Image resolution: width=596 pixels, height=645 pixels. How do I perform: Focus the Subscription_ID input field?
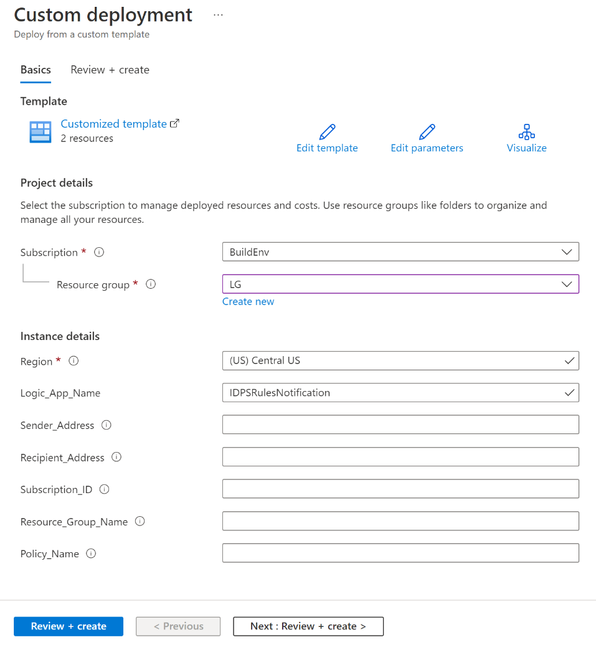(401, 489)
